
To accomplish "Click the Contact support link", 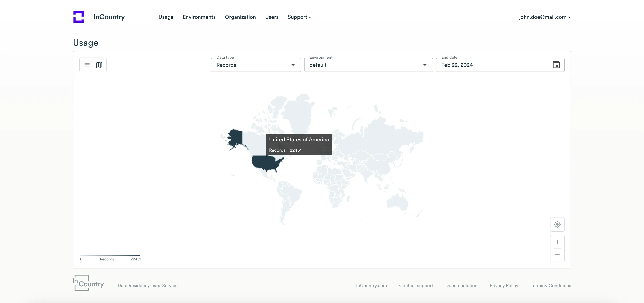I will (x=416, y=286).
